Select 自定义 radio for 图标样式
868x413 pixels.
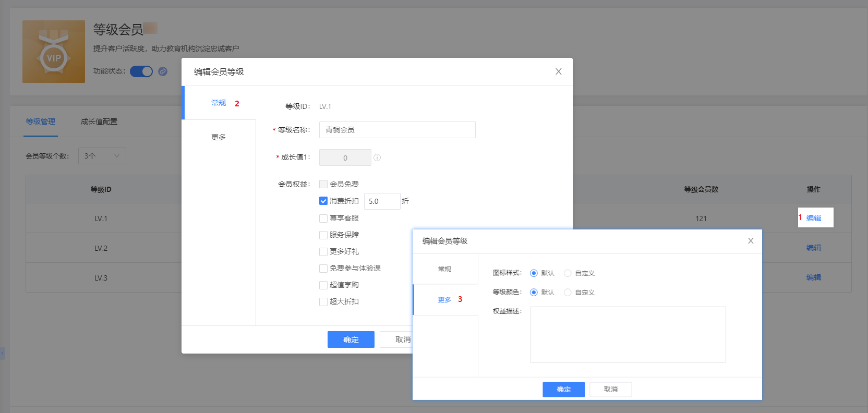pyautogui.click(x=568, y=273)
